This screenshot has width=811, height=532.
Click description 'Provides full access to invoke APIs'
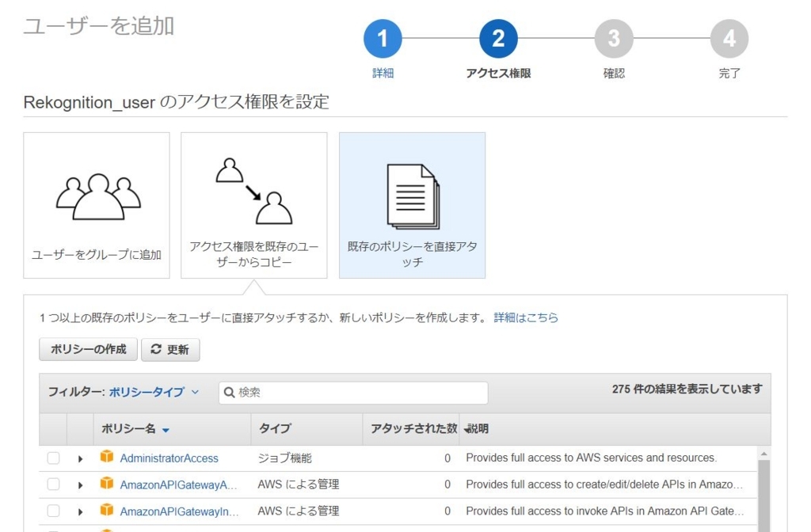pyautogui.click(x=604, y=511)
